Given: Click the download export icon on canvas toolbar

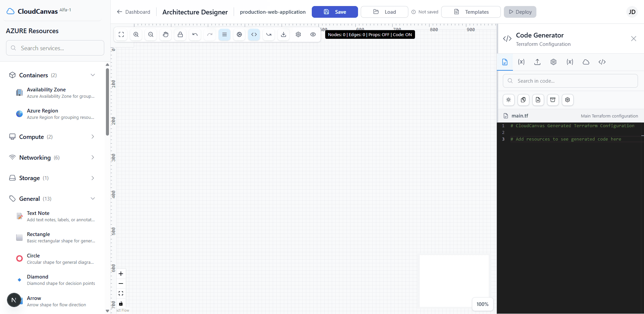Looking at the screenshot, I should pyautogui.click(x=283, y=34).
